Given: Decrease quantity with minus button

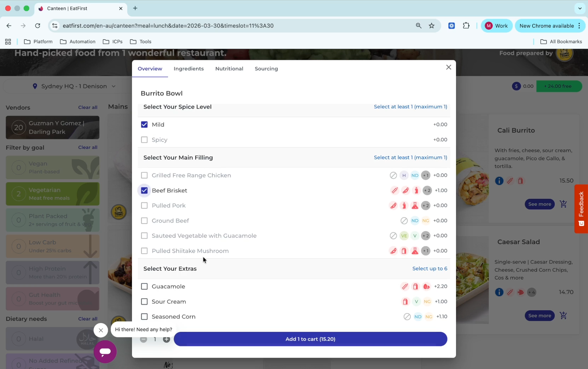Looking at the screenshot, I should click(143, 339).
